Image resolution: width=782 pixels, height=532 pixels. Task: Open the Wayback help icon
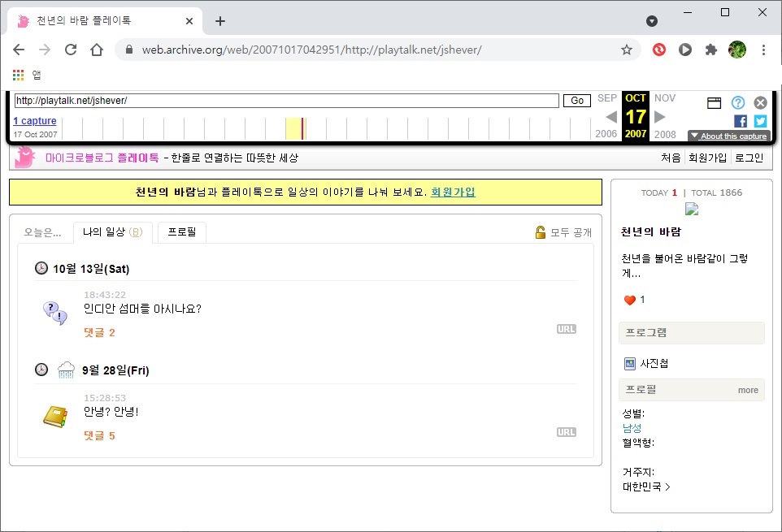737,102
